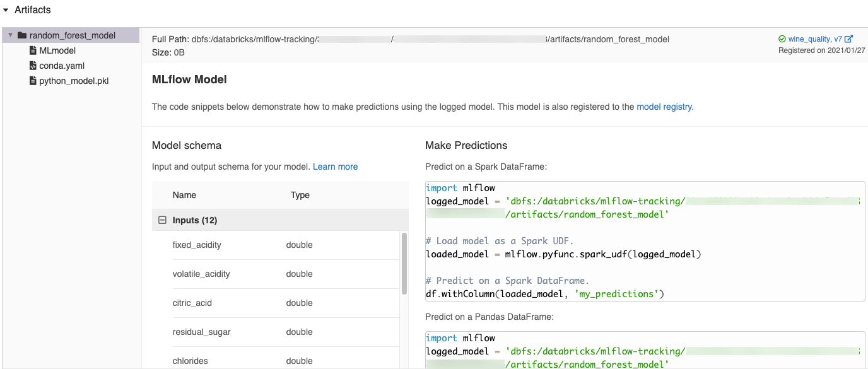Open the wine_quality, v7 registered model
868x369 pixels.
pyautogui.click(x=816, y=38)
